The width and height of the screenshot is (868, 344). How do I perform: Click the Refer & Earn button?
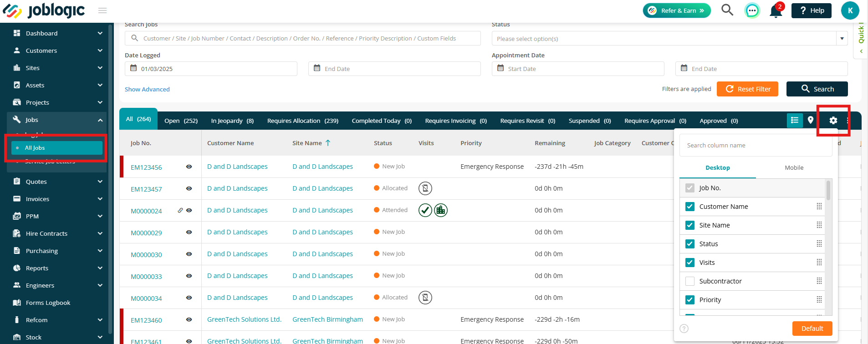(x=677, y=10)
